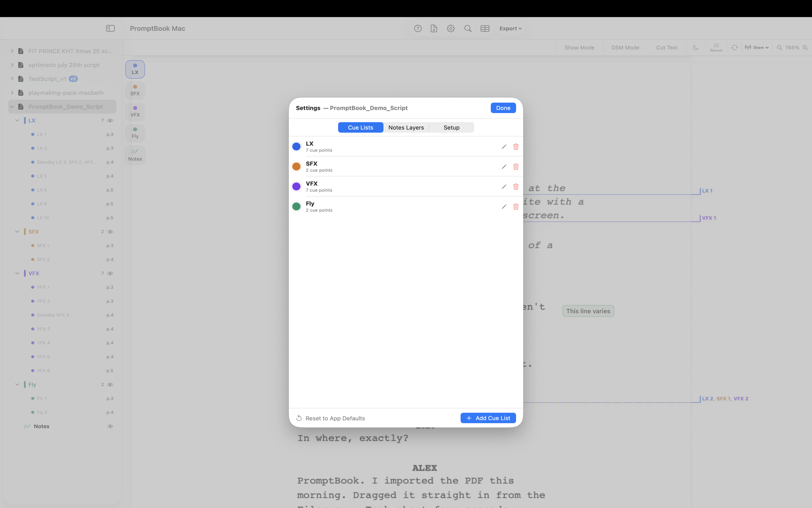Screen dimensions: 812x508
Task: Open the Export dropdown
Action: click(x=510, y=29)
